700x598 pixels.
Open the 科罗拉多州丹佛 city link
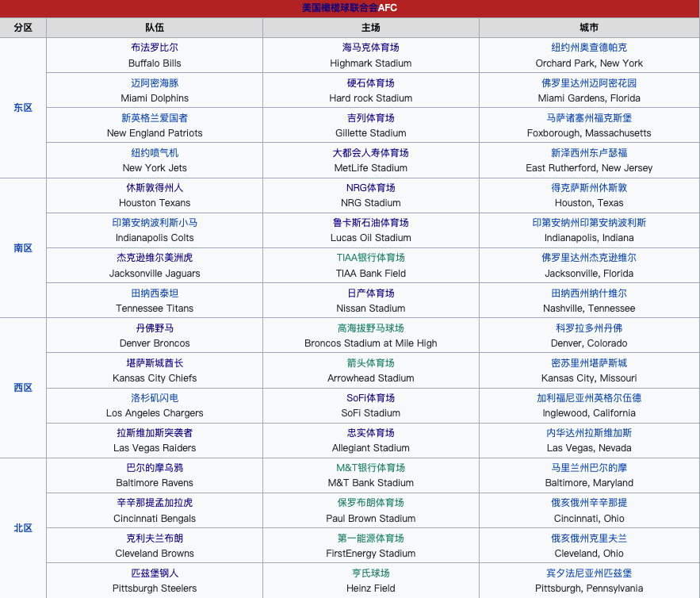click(589, 328)
